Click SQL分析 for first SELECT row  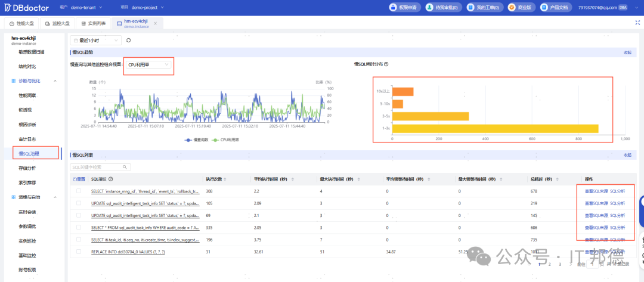point(618,191)
